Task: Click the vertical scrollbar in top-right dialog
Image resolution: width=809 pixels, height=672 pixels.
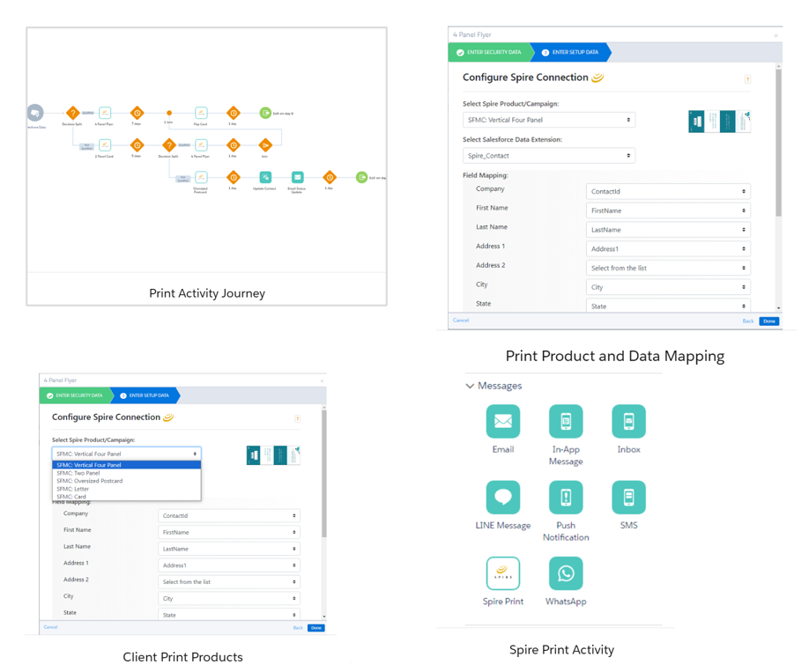Action: 778,141
